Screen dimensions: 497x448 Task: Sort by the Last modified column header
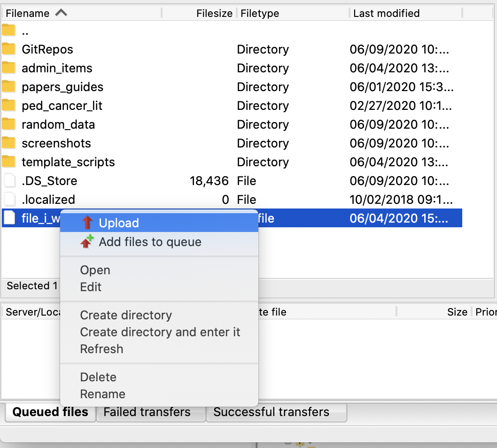click(386, 13)
